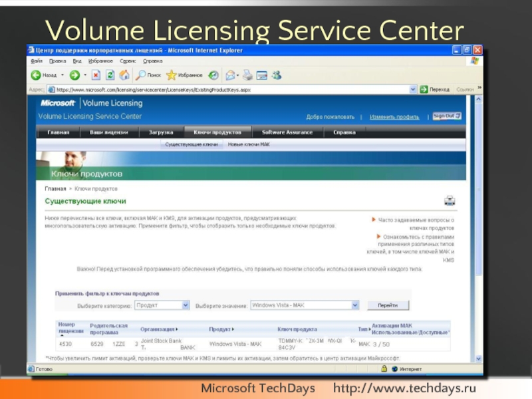
Task: Stop page loading with red X icon
Action: click(x=96, y=75)
